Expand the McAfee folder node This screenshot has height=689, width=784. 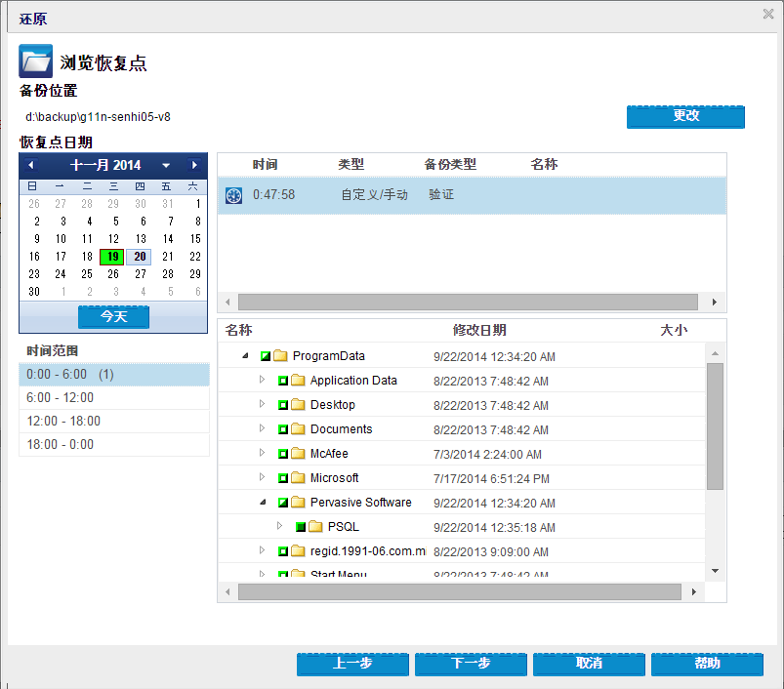262,453
